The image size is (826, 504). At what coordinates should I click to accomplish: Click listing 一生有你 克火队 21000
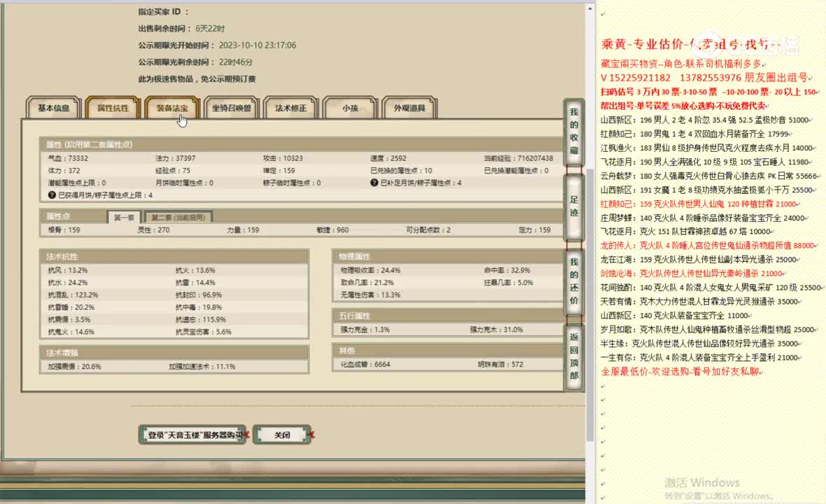699,357
